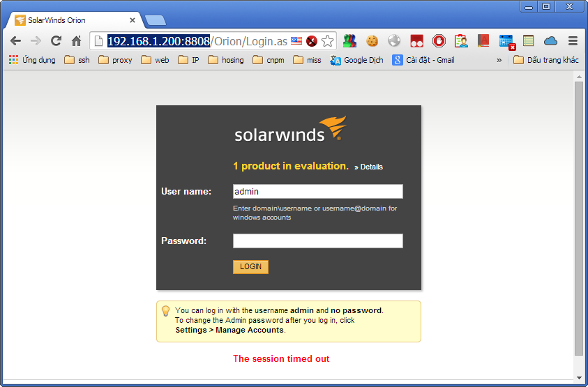Open a new tab
Viewport: 588px width, 387px height.
coord(156,20)
